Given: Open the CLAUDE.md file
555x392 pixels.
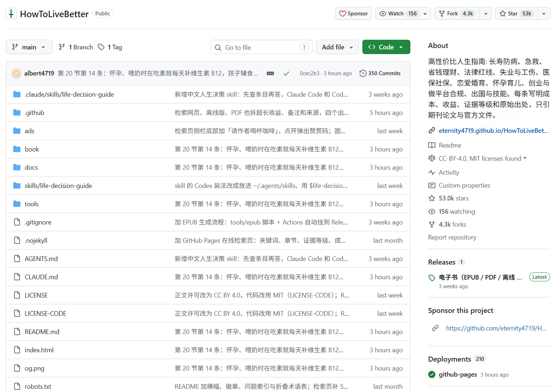Looking at the screenshot, I should (x=41, y=277).
